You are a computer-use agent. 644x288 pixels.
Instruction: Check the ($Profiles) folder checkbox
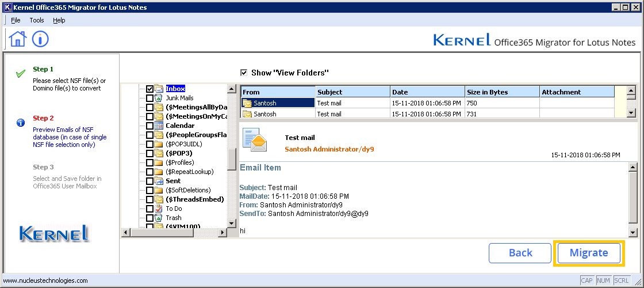tap(150, 162)
